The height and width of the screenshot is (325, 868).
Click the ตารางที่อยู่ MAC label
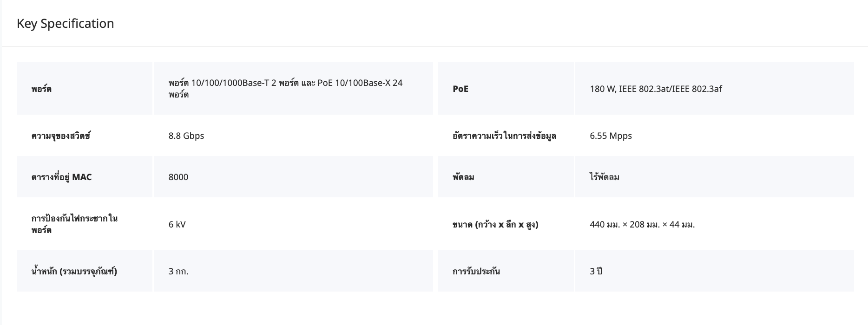[x=61, y=177]
